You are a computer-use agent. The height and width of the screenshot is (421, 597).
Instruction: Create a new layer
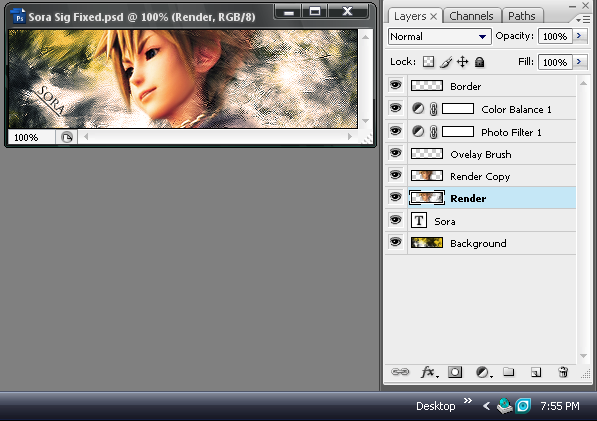[x=536, y=372]
